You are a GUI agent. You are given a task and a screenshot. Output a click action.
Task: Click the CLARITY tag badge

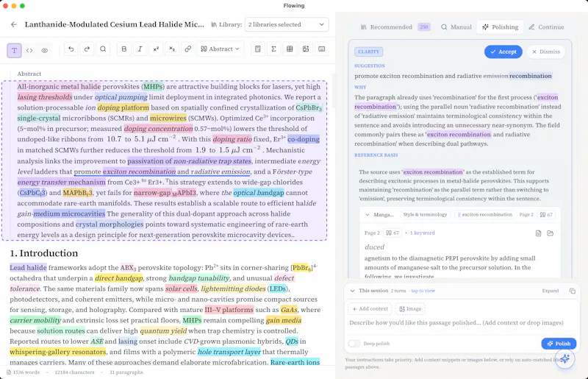pos(369,52)
